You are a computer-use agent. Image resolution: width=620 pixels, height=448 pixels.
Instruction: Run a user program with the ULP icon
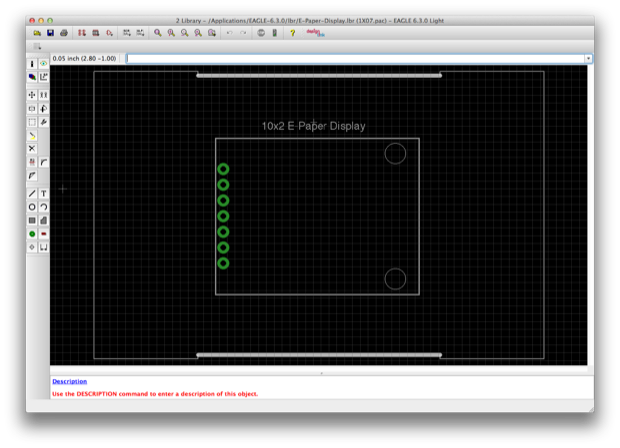coord(140,33)
